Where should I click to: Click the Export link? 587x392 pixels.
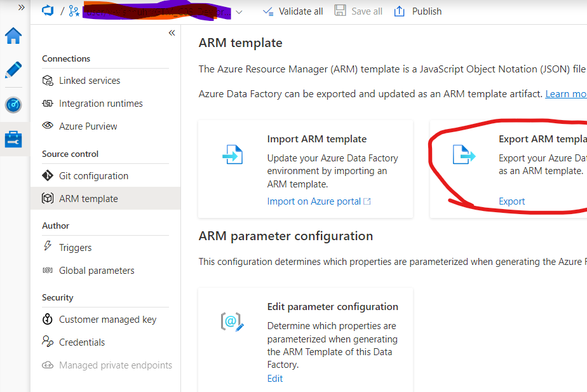click(x=511, y=201)
